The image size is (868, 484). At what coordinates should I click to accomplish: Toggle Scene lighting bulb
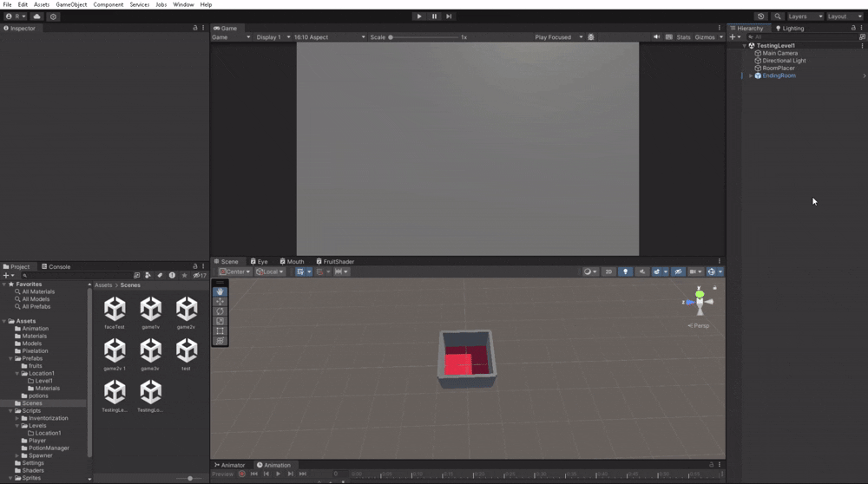click(625, 271)
